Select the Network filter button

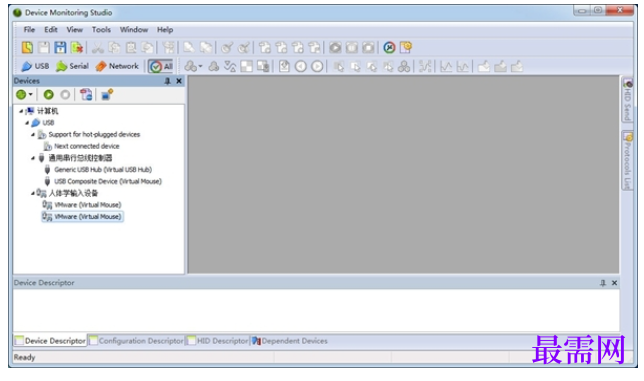117,66
